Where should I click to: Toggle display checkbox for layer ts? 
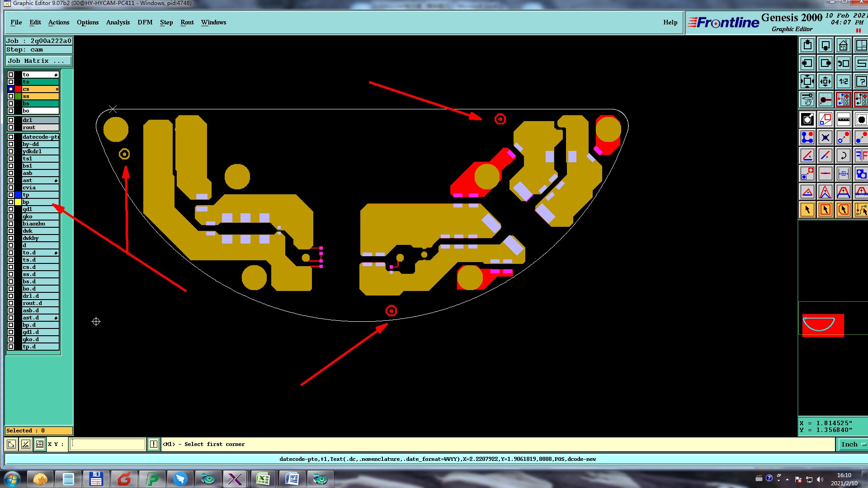point(11,82)
